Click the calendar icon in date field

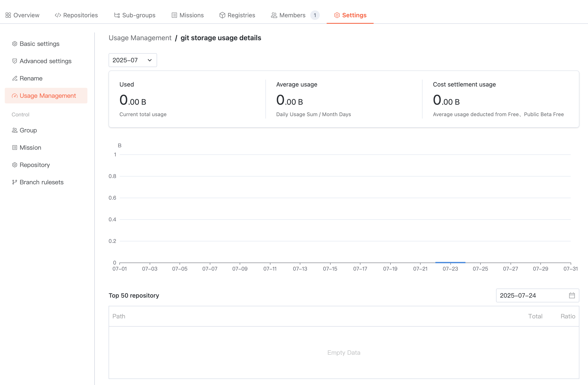(x=572, y=295)
